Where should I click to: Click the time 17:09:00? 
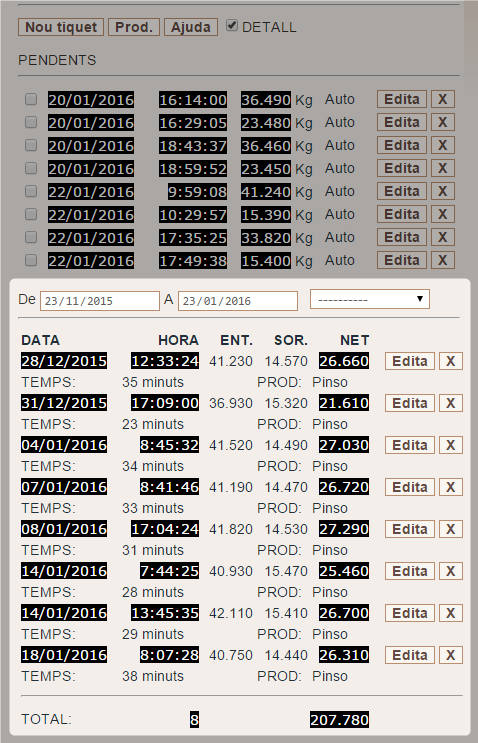click(x=165, y=403)
